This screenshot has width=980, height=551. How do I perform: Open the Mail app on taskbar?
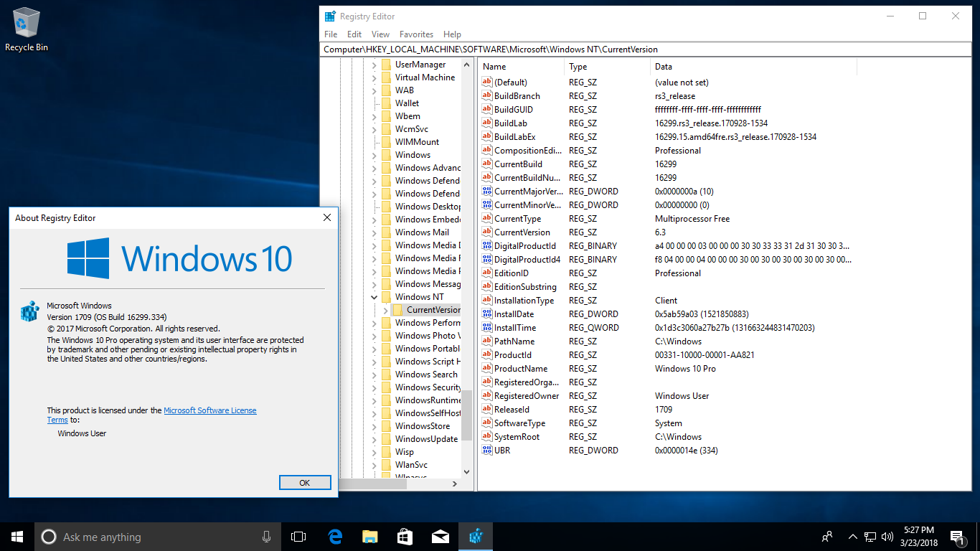[x=440, y=537]
